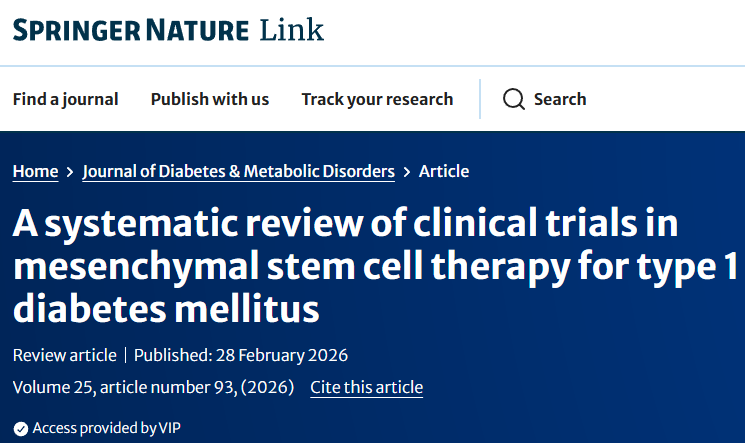Open Journal of Diabetes & Metabolic Disorders link
This screenshot has width=745, height=443.
[x=238, y=171]
